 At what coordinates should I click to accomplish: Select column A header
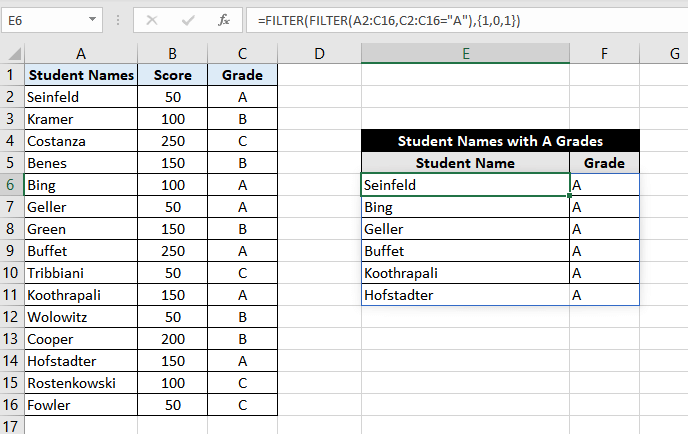(81, 54)
